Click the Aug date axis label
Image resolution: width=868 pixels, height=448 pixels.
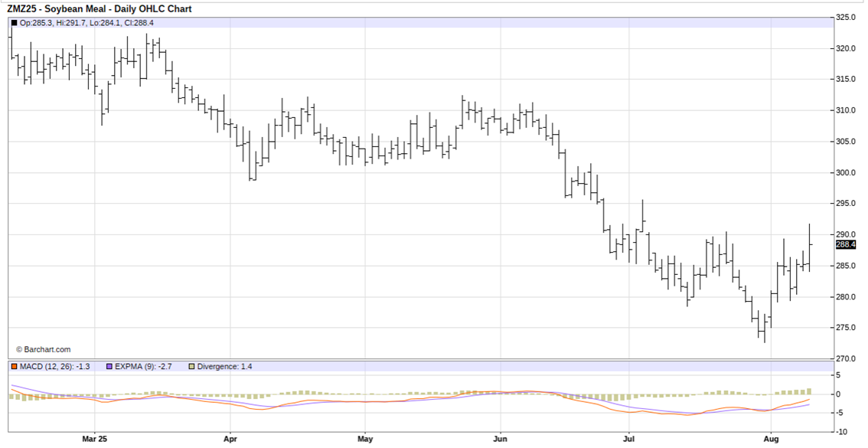[x=771, y=439]
